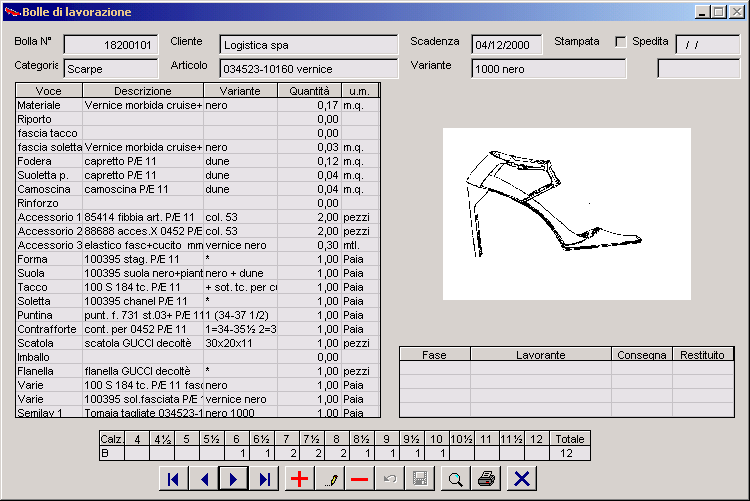The height and width of the screenshot is (501, 750).
Task: Click the Quantità column header
Action: point(309,91)
